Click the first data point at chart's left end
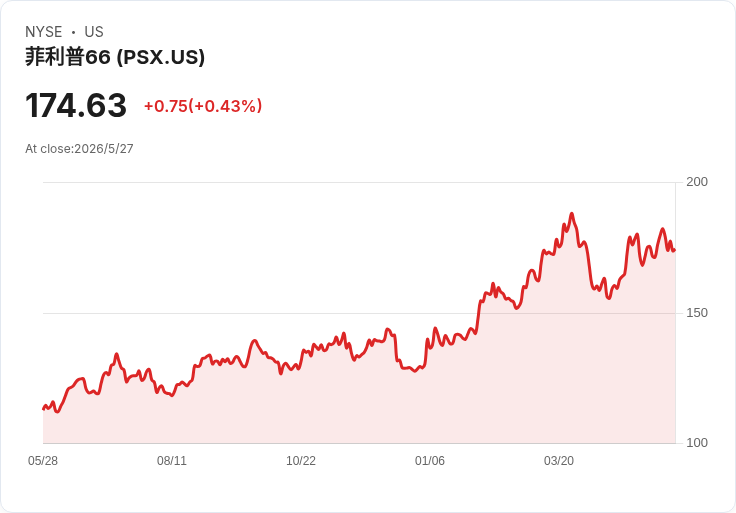736x513 pixels. [x=44, y=409]
